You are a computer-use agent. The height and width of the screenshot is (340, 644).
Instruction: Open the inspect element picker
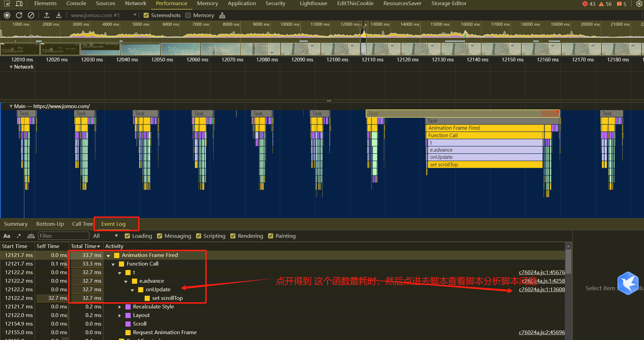coord(7,3)
